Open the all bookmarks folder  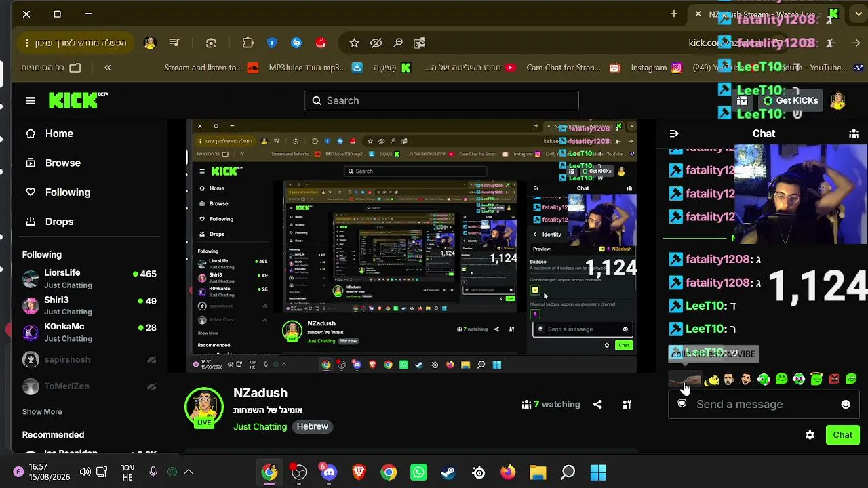click(51, 68)
